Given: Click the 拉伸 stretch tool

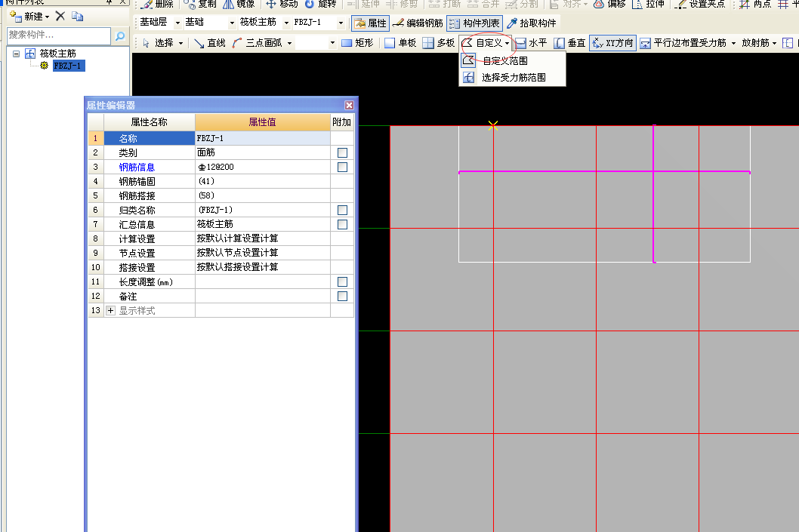Looking at the screenshot, I should click(648, 4).
